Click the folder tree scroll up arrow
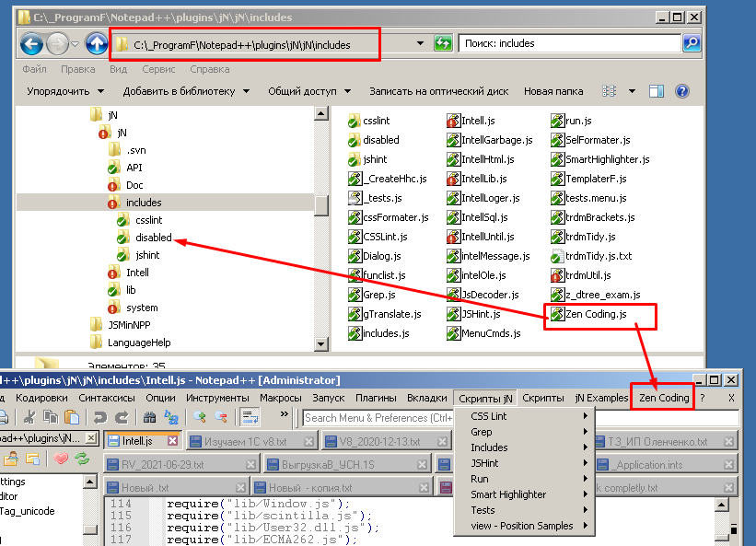The image size is (756, 546). [321, 114]
